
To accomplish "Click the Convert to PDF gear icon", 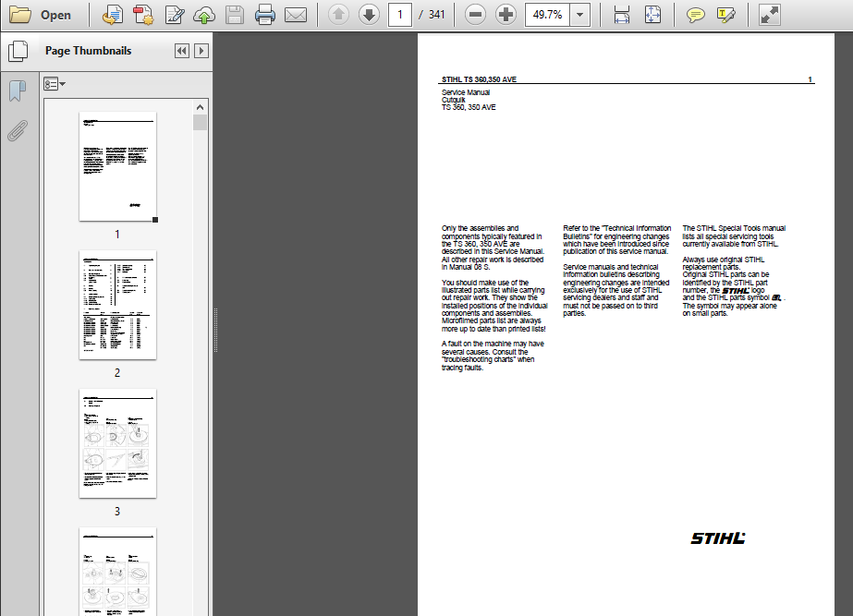I will pos(143,15).
